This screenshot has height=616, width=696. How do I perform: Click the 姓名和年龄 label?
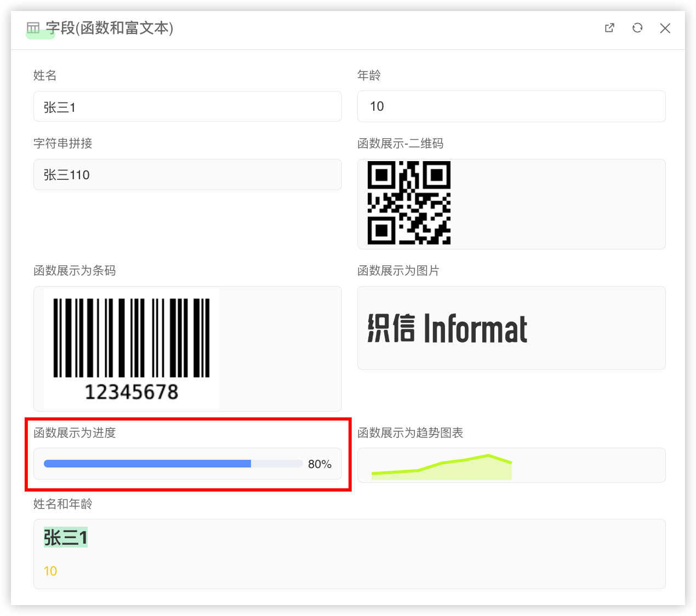tap(62, 504)
